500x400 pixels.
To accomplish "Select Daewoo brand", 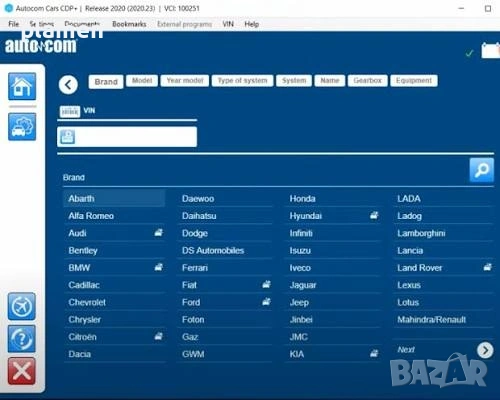I will pos(225,198).
